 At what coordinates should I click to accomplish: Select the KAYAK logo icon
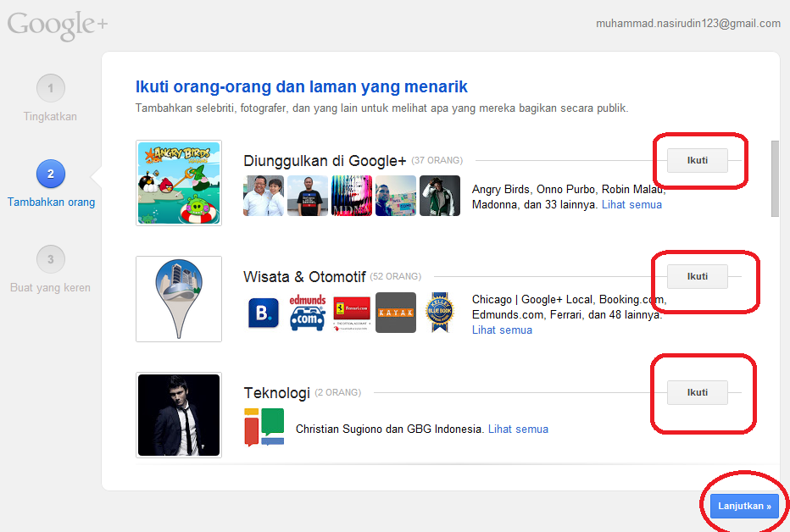coord(396,313)
